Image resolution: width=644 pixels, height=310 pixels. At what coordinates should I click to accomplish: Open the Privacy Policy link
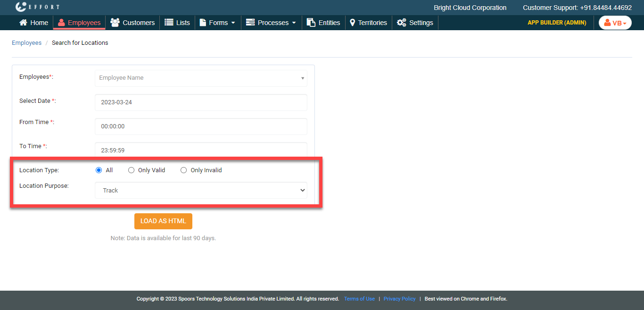(399, 299)
